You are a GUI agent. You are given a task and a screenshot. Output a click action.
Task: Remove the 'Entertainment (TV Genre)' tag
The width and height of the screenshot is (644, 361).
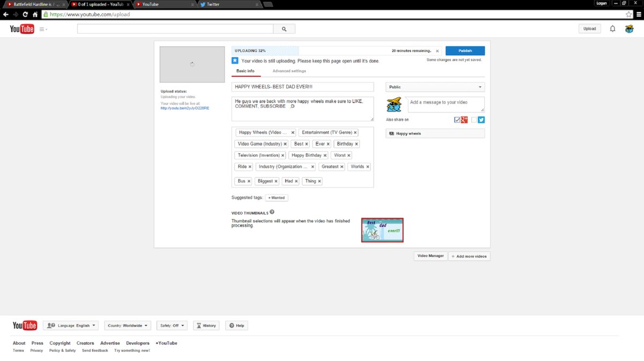[x=355, y=132]
